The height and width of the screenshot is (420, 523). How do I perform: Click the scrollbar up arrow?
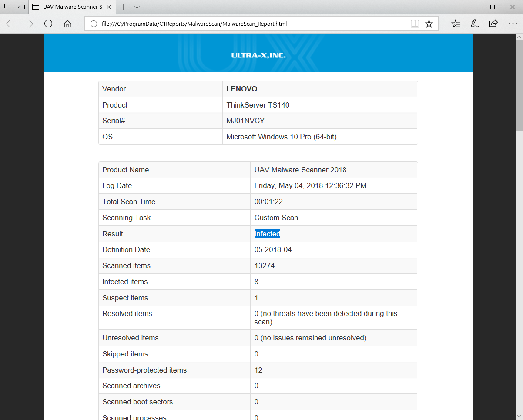click(519, 37)
